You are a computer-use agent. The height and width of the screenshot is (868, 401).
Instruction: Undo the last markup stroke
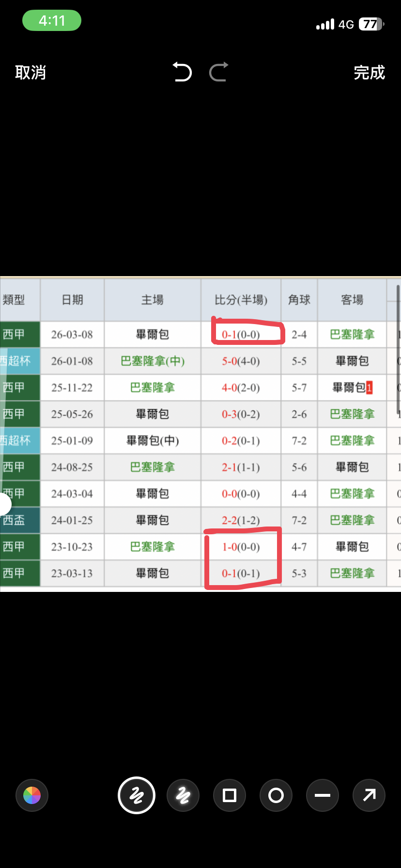click(182, 72)
